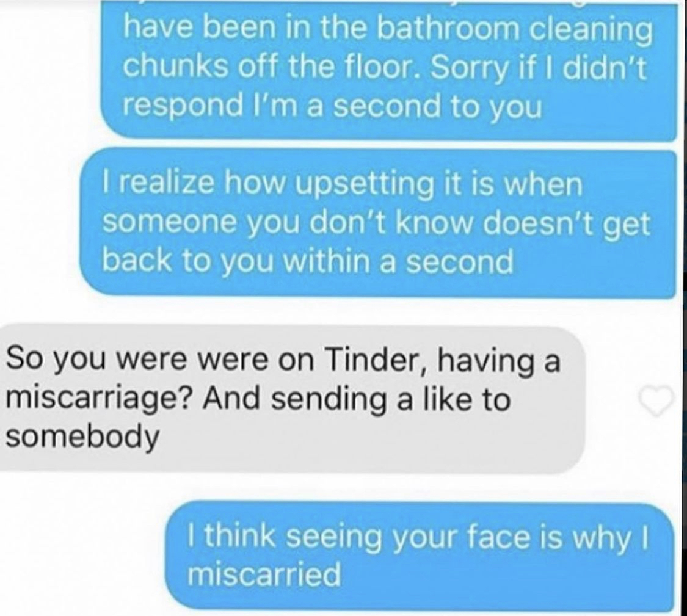Click the word 'somebody' in gray bubble
The width and height of the screenshot is (687, 616).
point(82,436)
